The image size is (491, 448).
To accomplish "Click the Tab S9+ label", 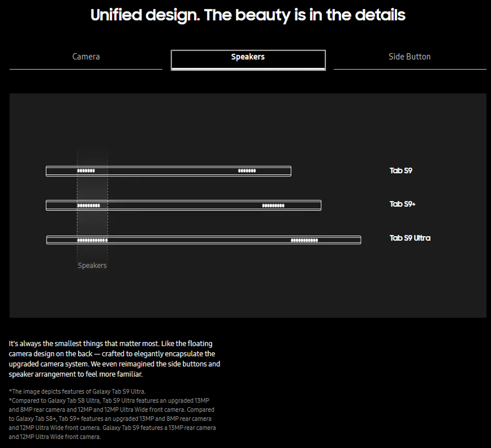I will [x=402, y=204].
